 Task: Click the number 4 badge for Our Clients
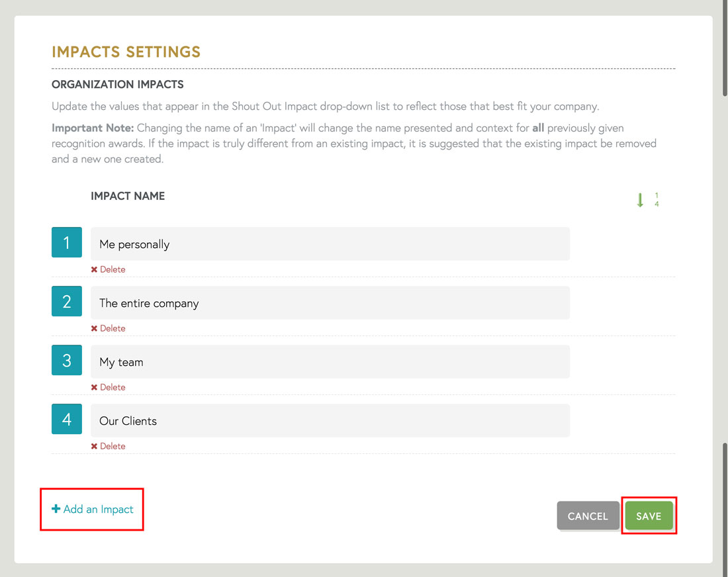coord(67,419)
